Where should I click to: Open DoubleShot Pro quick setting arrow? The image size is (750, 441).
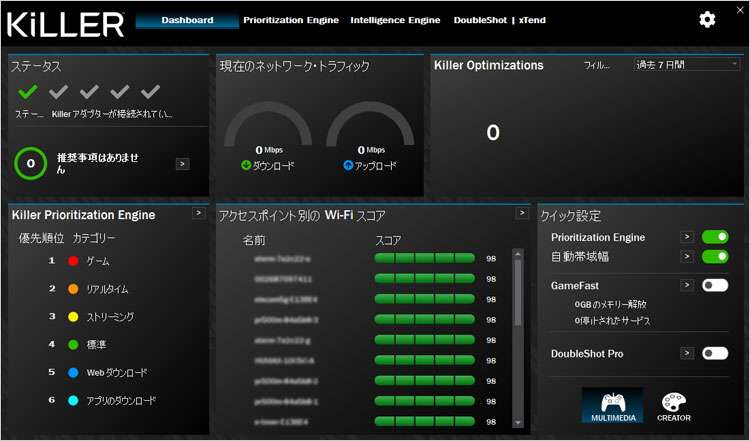click(x=687, y=353)
